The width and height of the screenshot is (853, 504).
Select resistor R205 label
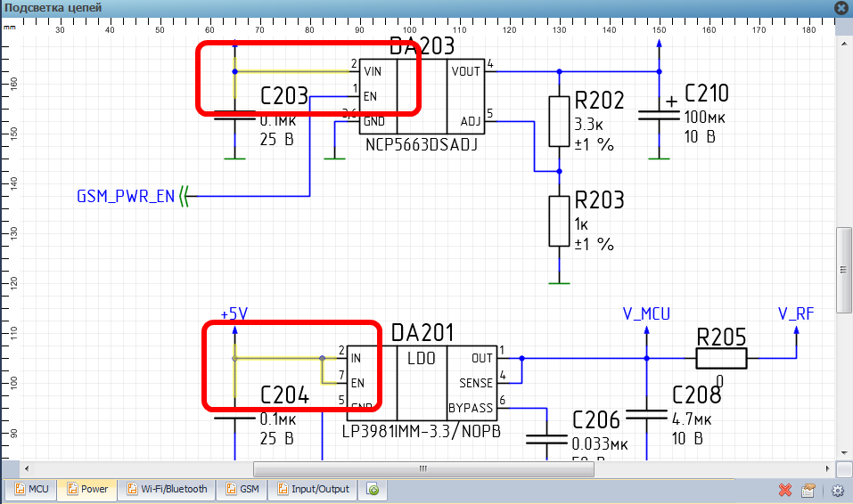pos(721,337)
